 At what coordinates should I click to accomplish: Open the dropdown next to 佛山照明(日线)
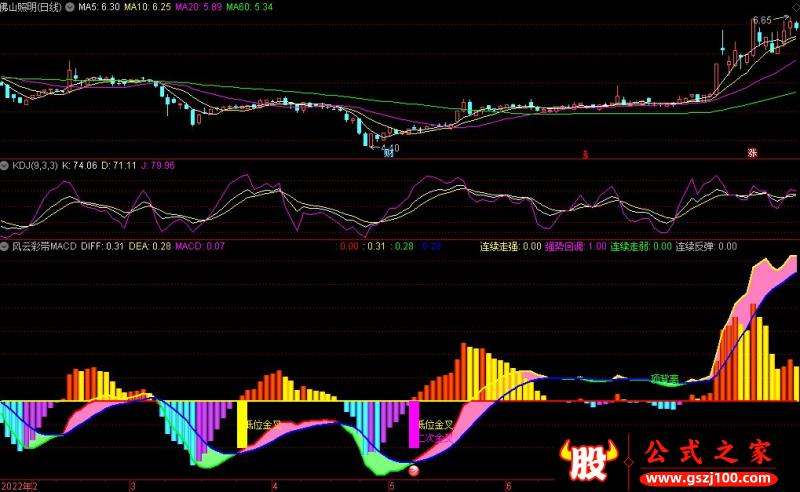click(x=70, y=7)
